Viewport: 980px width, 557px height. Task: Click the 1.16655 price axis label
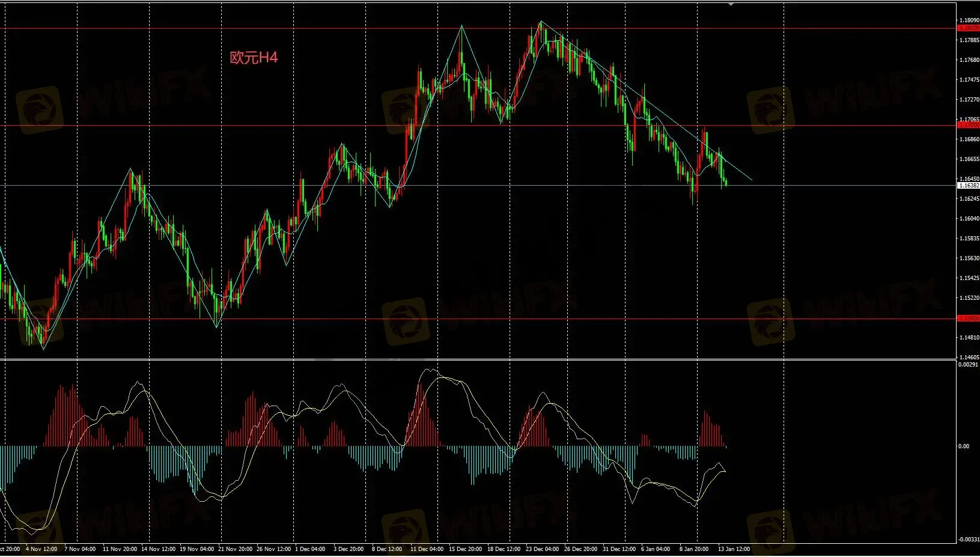pyautogui.click(x=969, y=159)
